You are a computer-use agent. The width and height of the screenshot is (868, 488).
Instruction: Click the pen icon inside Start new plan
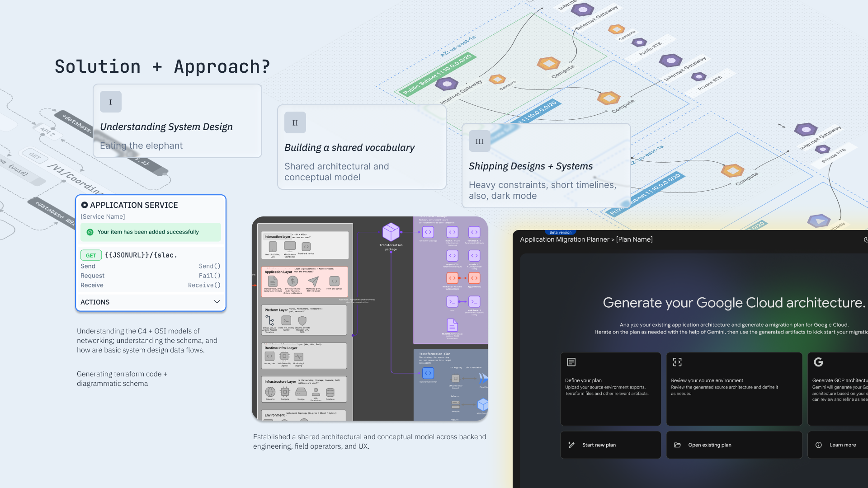pos(571,445)
